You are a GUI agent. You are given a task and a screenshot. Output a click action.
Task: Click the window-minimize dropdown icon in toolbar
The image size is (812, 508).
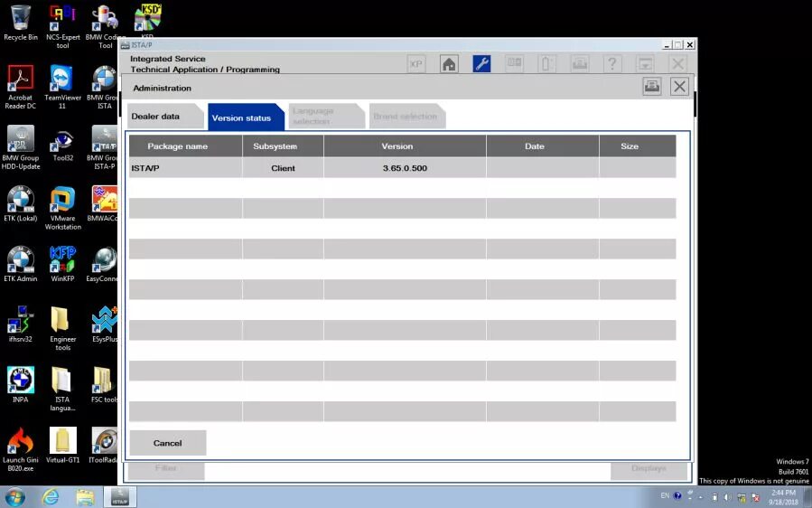[x=645, y=64]
